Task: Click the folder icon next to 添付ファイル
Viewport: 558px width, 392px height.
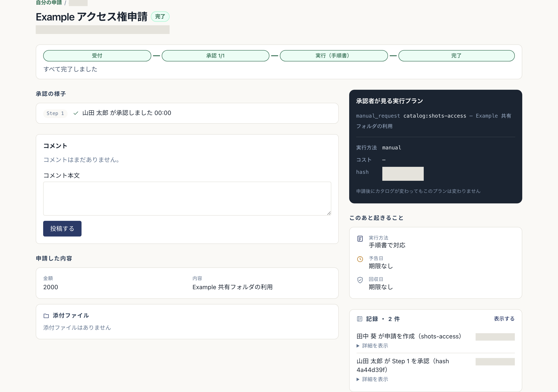Action: pyautogui.click(x=46, y=316)
